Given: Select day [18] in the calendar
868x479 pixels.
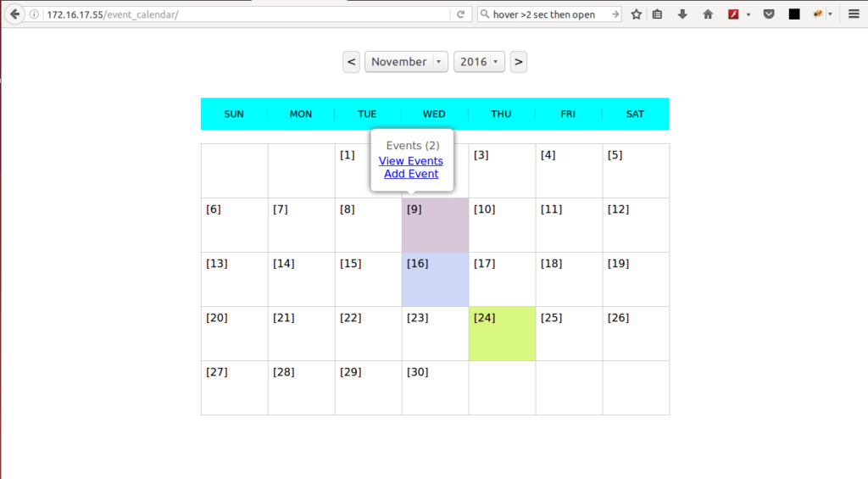Looking at the screenshot, I should pyautogui.click(x=569, y=279).
